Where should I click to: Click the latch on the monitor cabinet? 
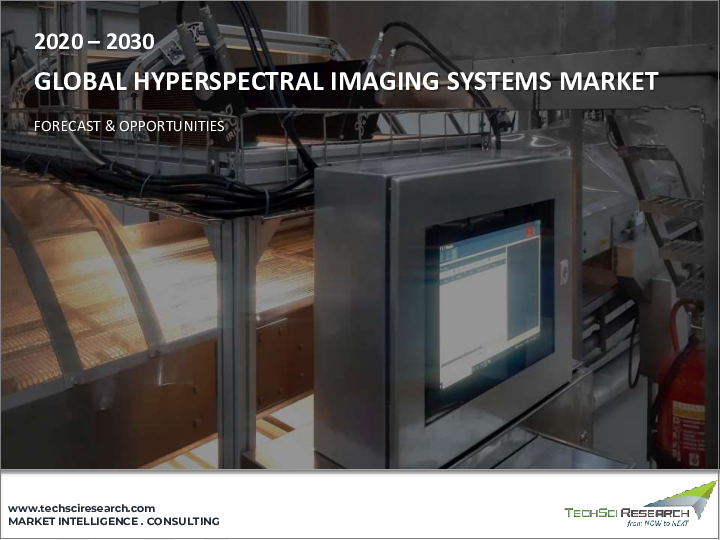(x=564, y=268)
